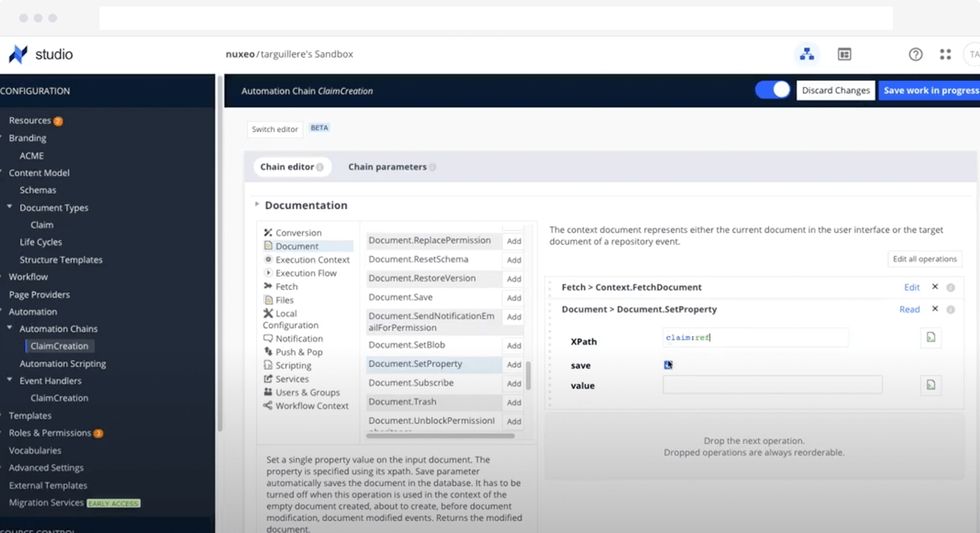Open ClaimCreation under Automation Chains
Screen dimensions: 980x533
[59, 346]
